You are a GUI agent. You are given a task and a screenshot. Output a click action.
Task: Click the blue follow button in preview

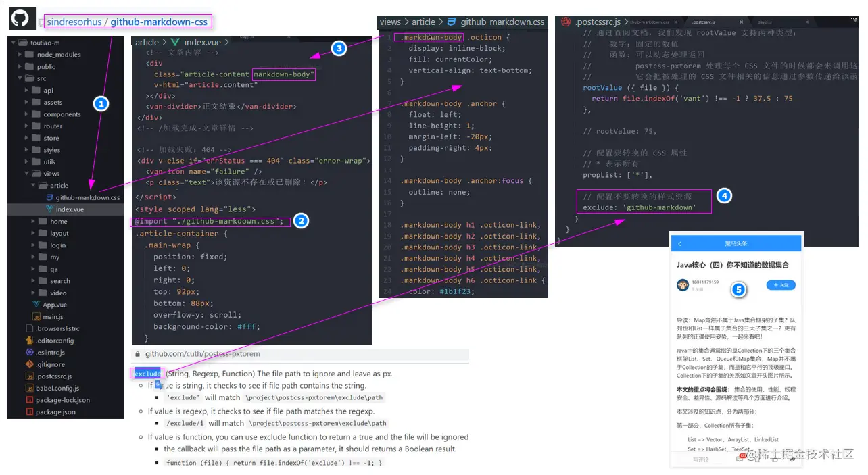pos(780,285)
